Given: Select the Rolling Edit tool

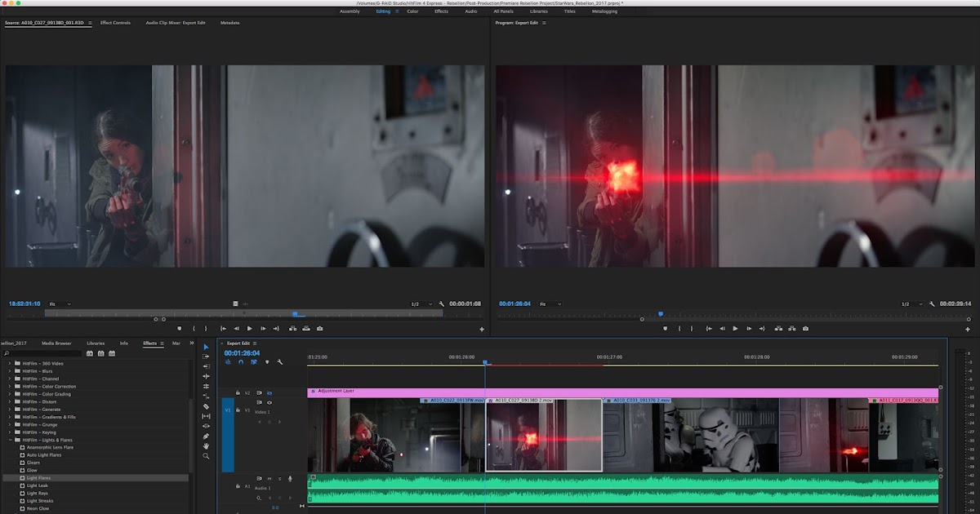Looking at the screenshot, I should click(x=206, y=376).
